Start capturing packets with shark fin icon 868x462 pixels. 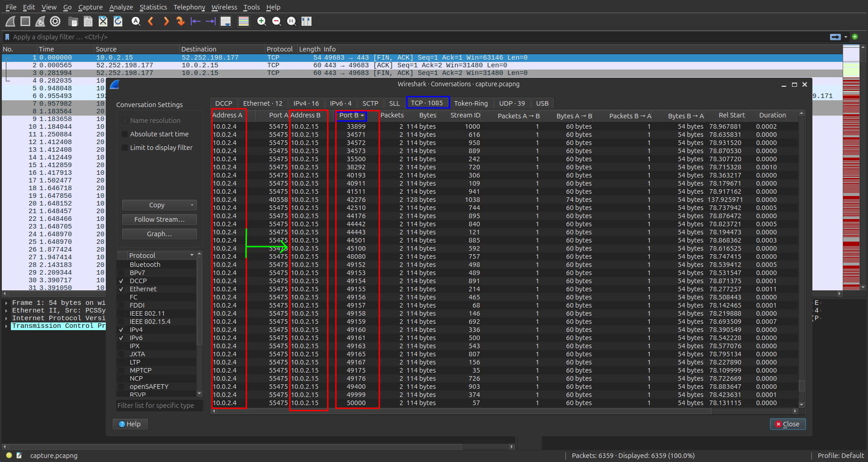(10, 21)
